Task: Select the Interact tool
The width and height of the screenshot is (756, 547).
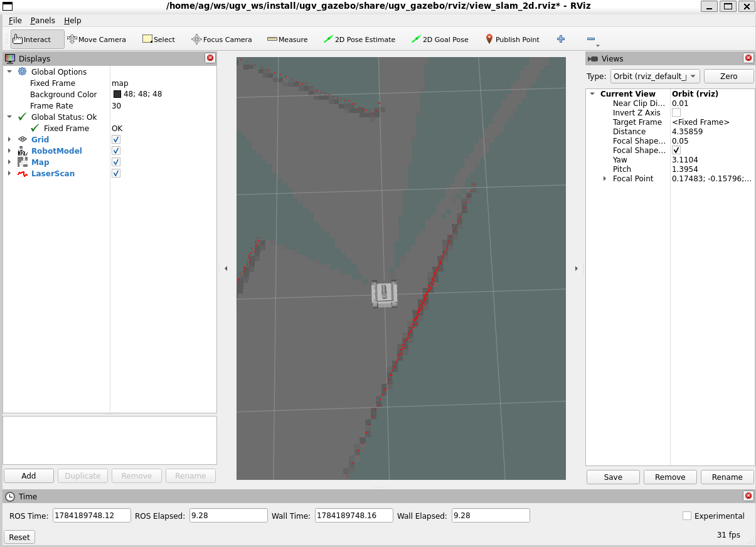Action: pos(38,39)
